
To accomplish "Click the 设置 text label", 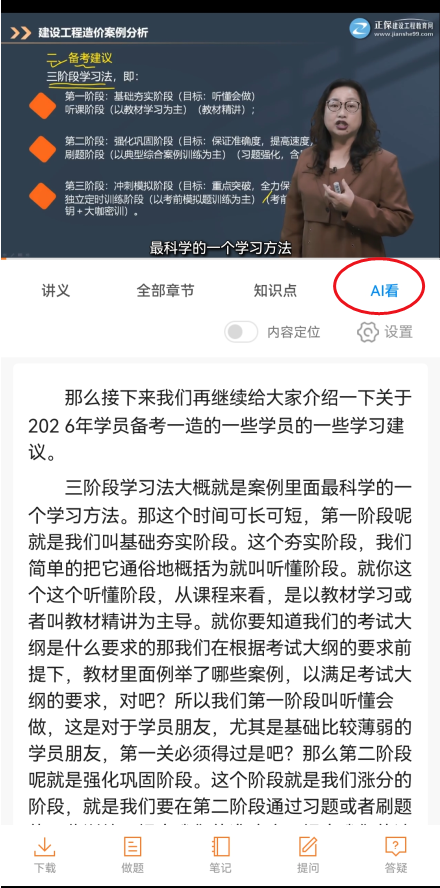I will click(x=399, y=332).
